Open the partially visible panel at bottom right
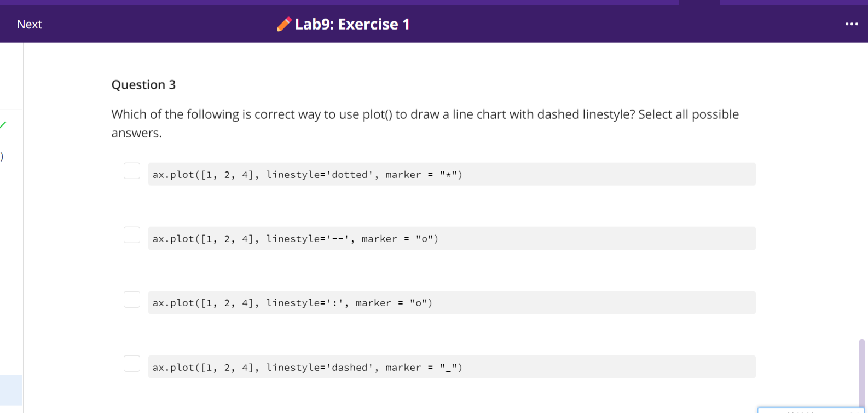The width and height of the screenshot is (868, 413). pos(811,410)
